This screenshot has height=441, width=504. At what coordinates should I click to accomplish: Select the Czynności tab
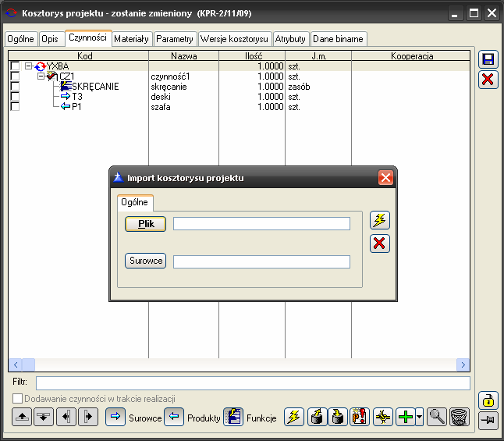point(87,38)
